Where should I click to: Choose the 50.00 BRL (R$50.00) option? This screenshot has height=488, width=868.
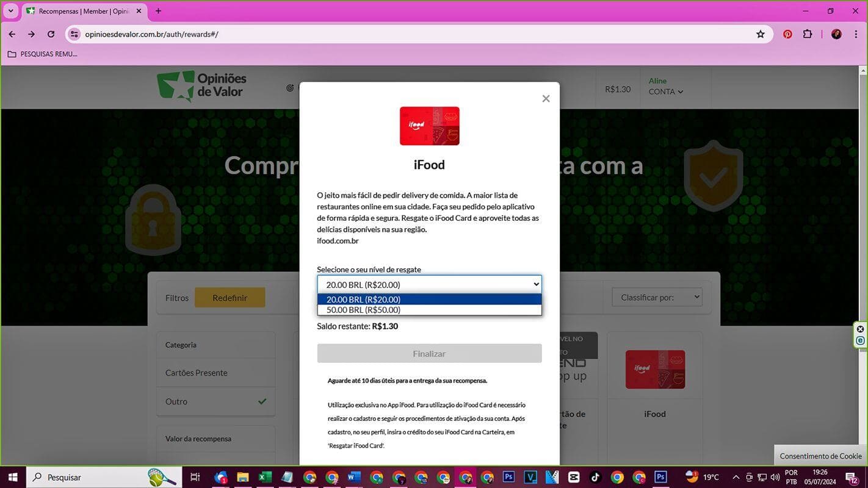click(429, 310)
